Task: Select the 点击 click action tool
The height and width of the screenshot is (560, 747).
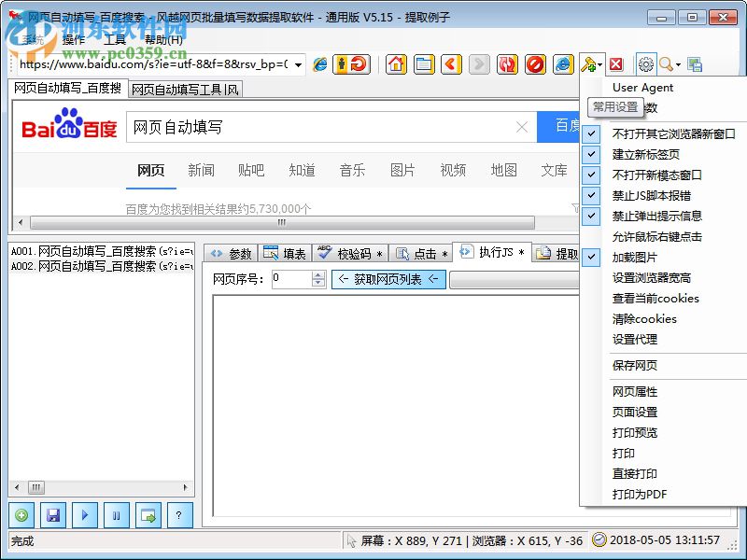Action: click(422, 253)
